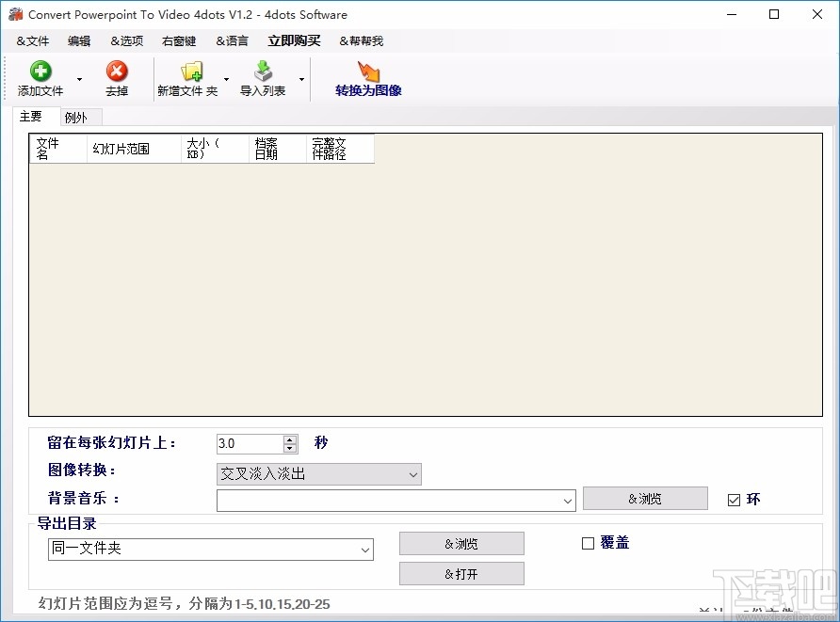Open the 立即购买 menu
The width and height of the screenshot is (840, 622).
click(294, 41)
